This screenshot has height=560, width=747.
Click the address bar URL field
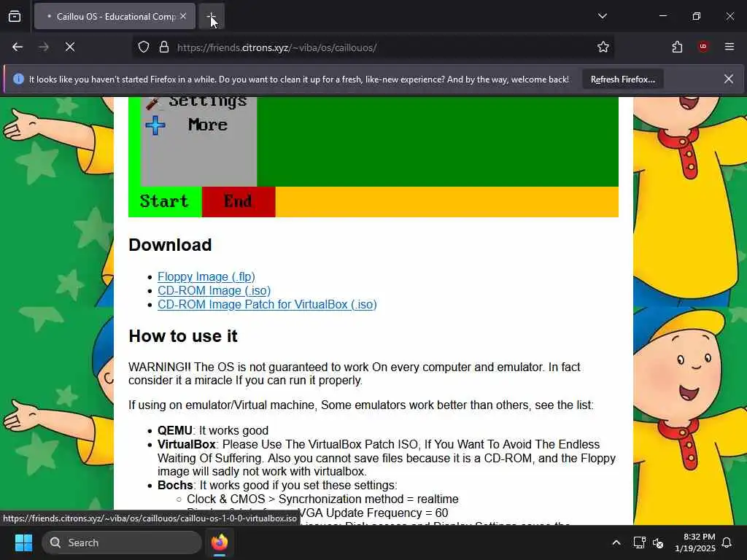tap(373, 47)
